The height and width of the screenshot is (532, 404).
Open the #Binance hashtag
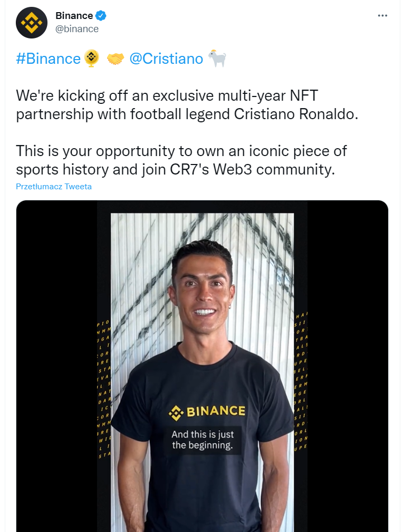pyautogui.click(x=48, y=59)
